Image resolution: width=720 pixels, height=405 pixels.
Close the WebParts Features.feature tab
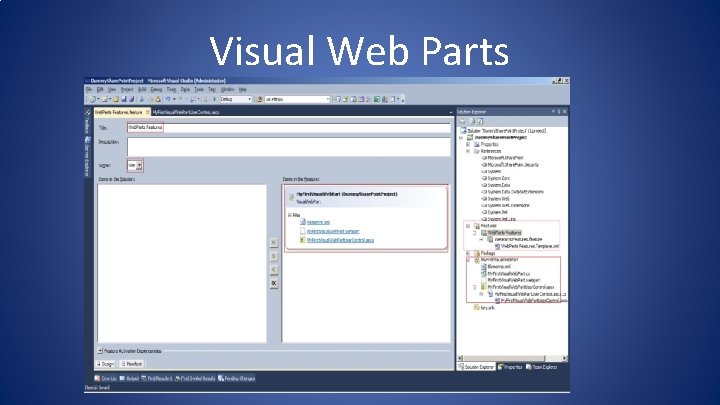[x=147, y=112]
